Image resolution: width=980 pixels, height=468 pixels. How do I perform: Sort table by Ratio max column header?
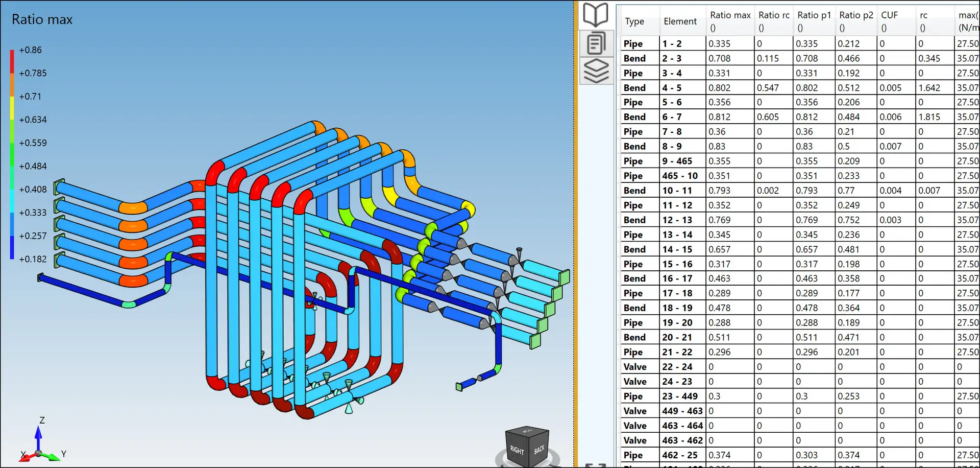click(x=730, y=21)
